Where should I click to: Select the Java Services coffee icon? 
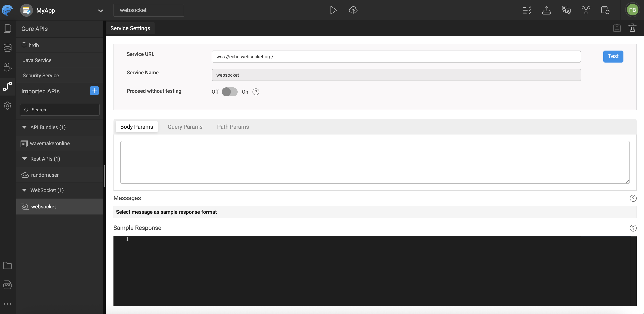7,67
